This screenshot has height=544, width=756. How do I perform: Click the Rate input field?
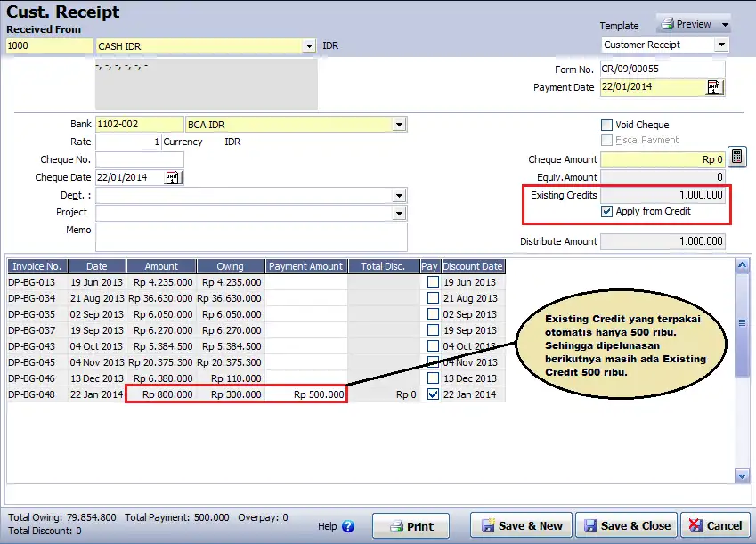click(x=128, y=142)
